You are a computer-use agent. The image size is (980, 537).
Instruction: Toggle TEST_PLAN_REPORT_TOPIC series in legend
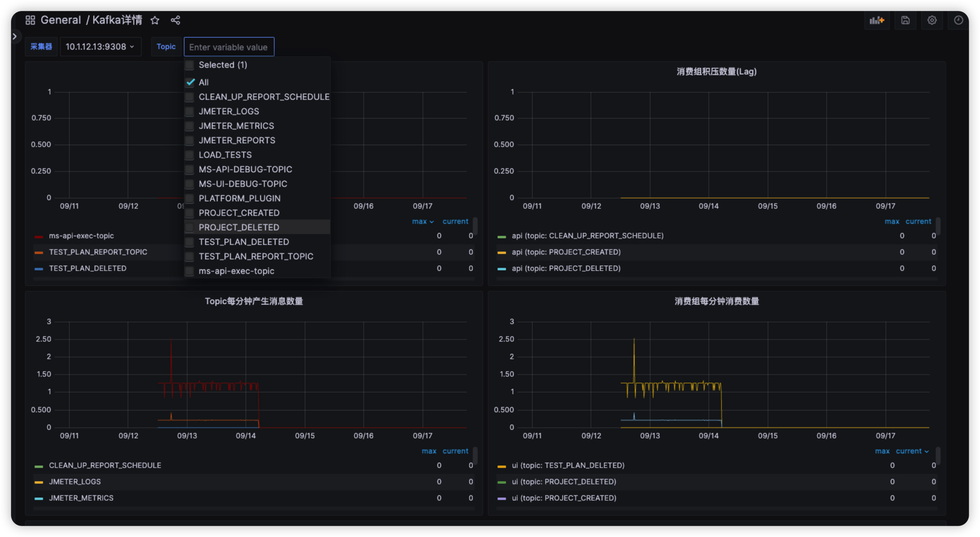click(98, 252)
